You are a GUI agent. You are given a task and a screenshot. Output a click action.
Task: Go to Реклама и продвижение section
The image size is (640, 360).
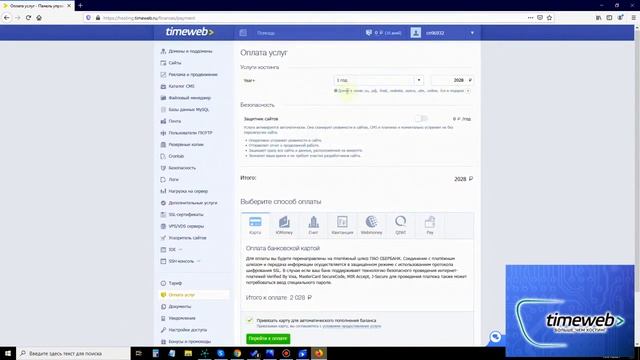(189, 75)
